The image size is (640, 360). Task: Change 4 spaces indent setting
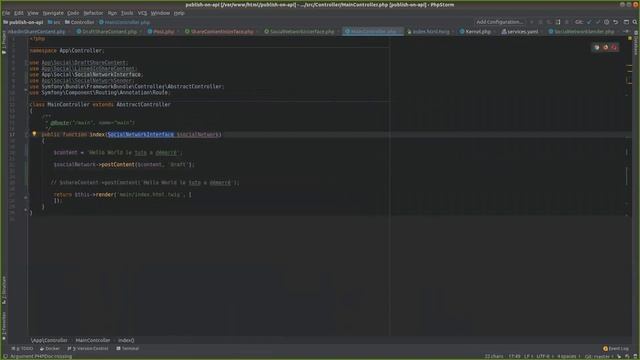pyautogui.click(x=568, y=356)
